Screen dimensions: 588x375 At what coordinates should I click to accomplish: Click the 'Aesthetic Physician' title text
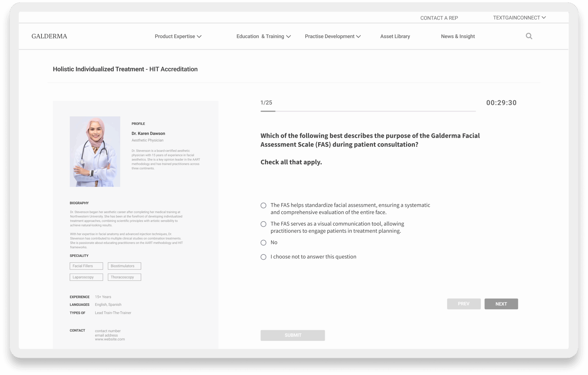[x=147, y=140]
